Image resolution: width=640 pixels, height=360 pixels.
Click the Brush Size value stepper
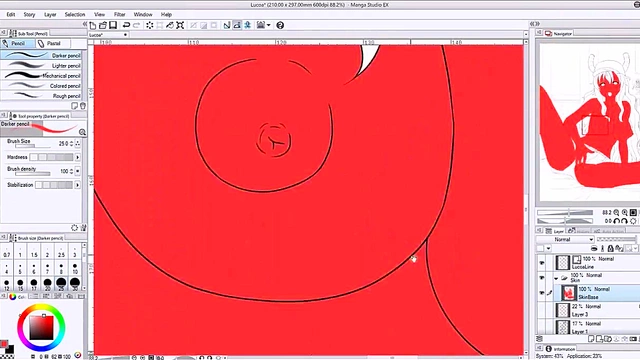(x=71, y=144)
